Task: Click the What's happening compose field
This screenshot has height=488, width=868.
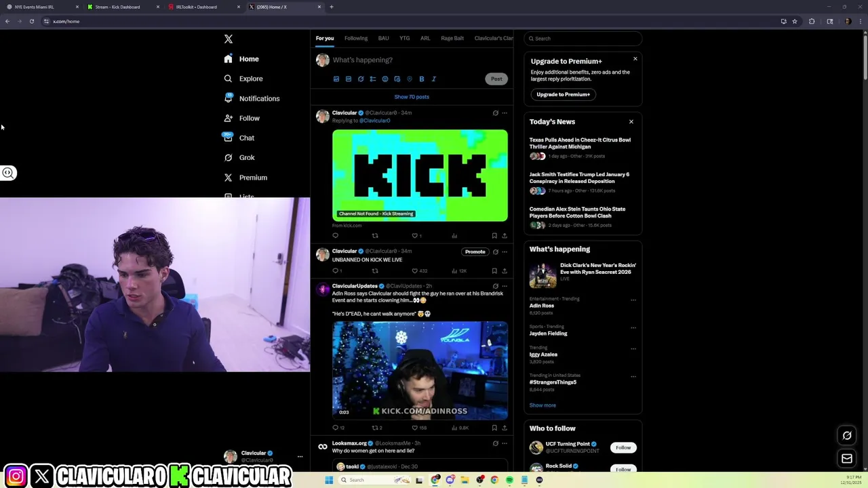Action: click(x=420, y=60)
